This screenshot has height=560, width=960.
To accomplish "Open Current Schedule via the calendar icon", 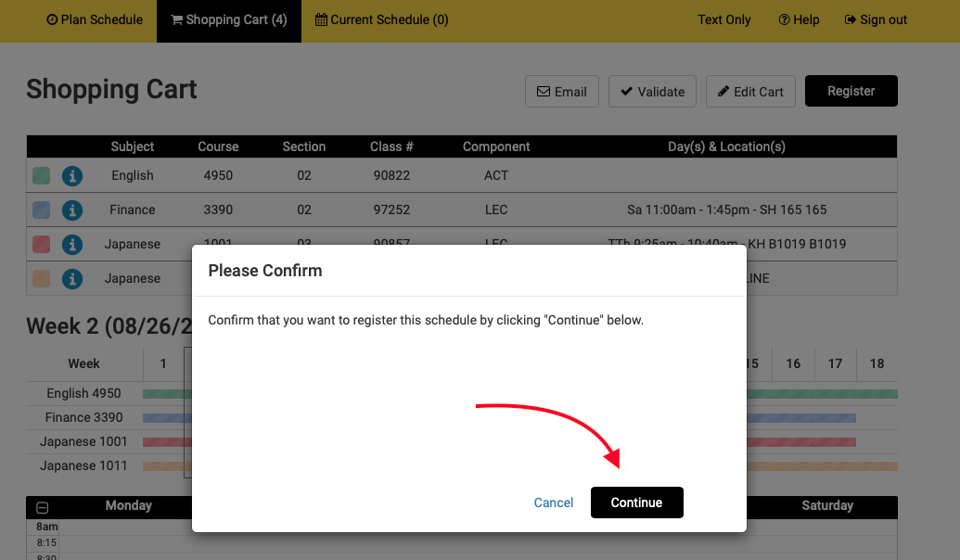I will 320,19.
